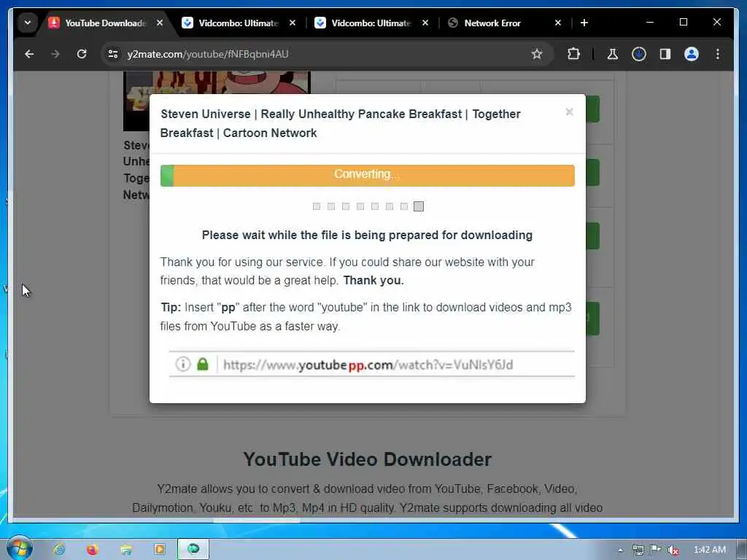Open the tab search dropdown arrow
This screenshot has height=560, width=747.
click(x=28, y=23)
